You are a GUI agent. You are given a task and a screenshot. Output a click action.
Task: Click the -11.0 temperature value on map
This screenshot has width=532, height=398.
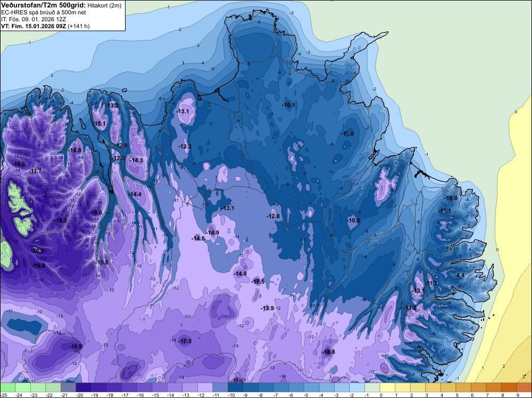click(347, 134)
